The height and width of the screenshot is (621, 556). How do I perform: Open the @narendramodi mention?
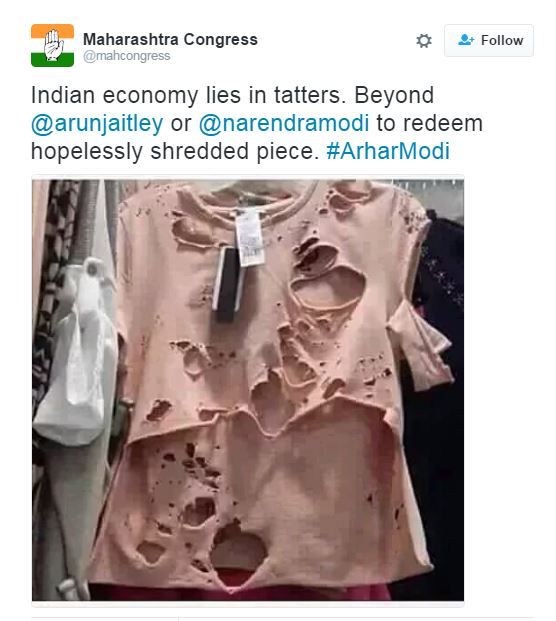tap(284, 123)
